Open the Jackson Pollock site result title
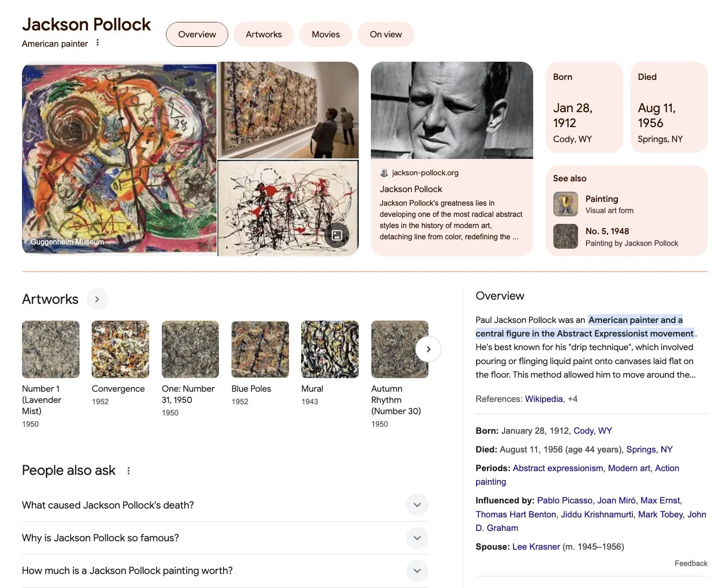Viewport: 724px width, 588px height. coord(411,189)
